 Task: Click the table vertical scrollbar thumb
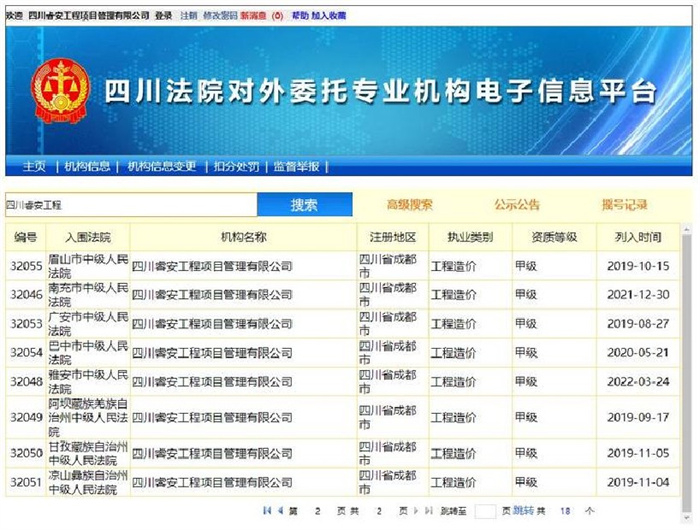pos(687,373)
